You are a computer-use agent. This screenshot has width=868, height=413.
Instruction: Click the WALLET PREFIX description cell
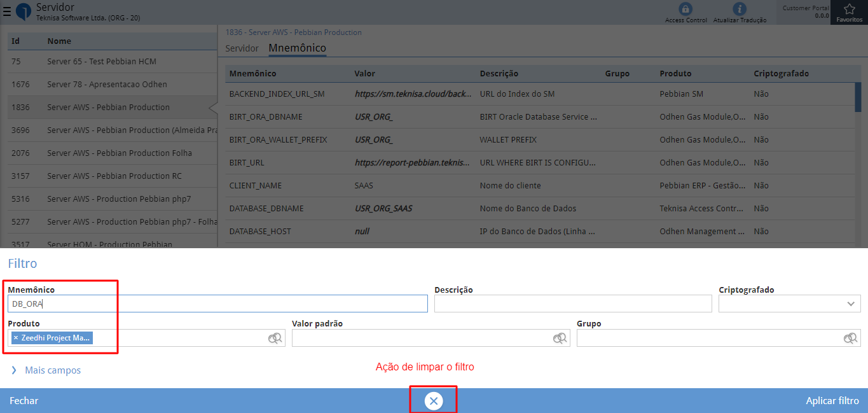(x=508, y=140)
